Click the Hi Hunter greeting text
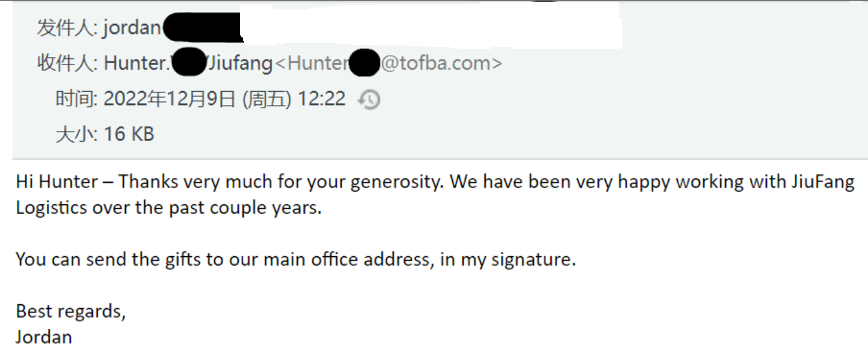 [x=57, y=182]
